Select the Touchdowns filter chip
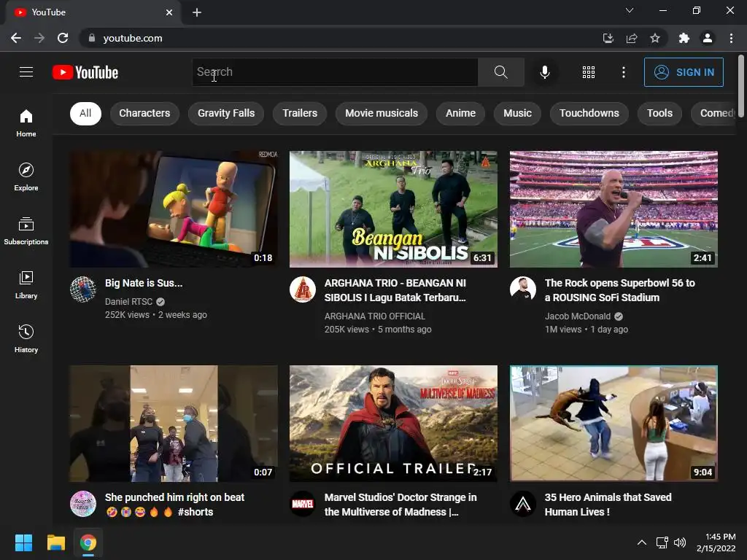Image resolution: width=747 pixels, height=560 pixels. tap(589, 113)
